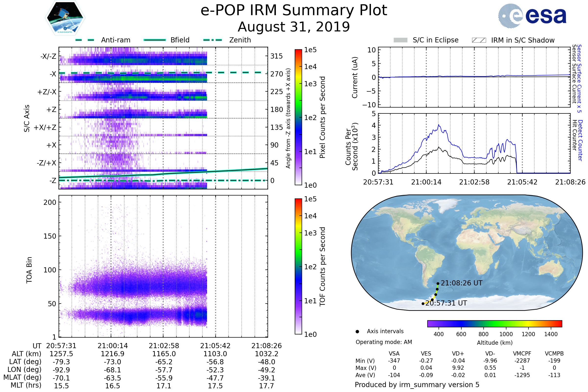Click the Bfield solid line legend marker
Viewport: 588px width, 392px height.
pos(155,40)
